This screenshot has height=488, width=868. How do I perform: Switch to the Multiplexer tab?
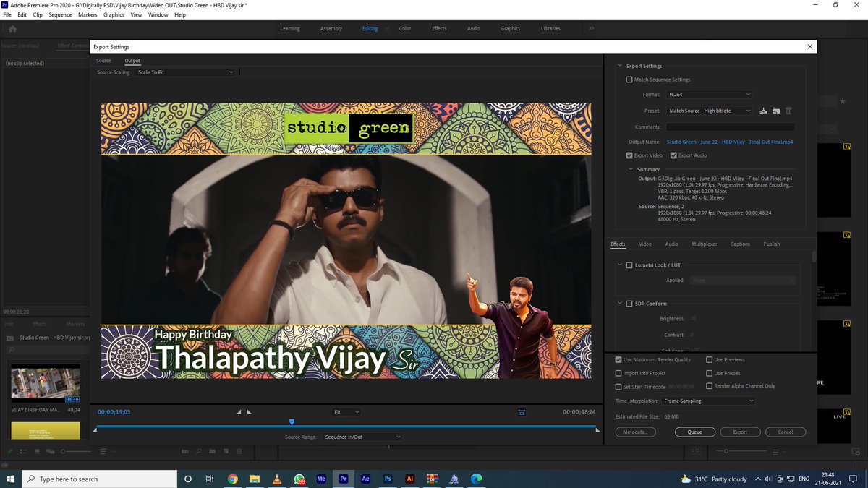tap(704, 244)
